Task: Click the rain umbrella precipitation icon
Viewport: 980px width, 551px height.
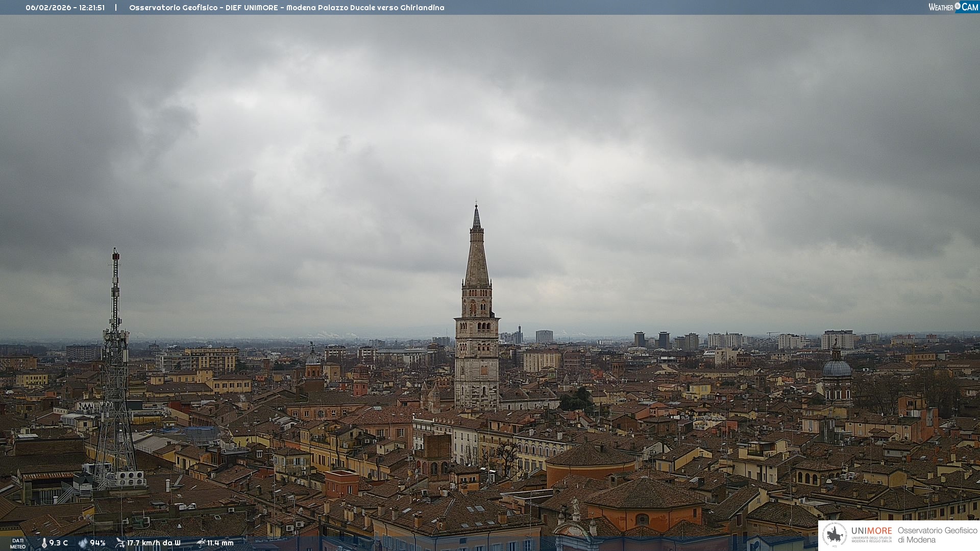Action: point(201,543)
